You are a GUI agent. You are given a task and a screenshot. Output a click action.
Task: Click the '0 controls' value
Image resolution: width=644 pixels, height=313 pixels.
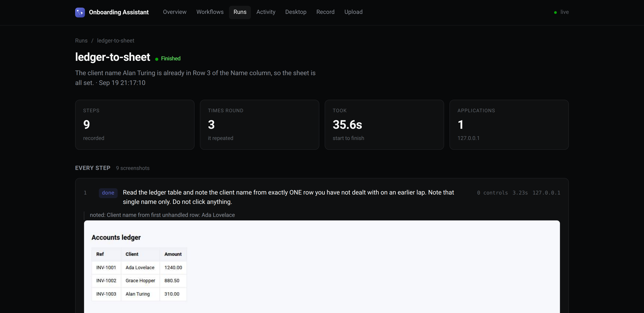tap(492, 193)
